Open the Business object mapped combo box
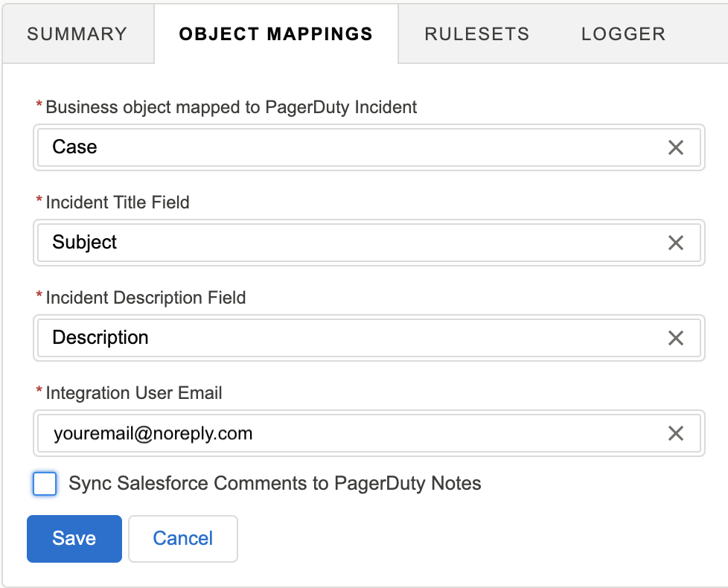 coord(368,147)
